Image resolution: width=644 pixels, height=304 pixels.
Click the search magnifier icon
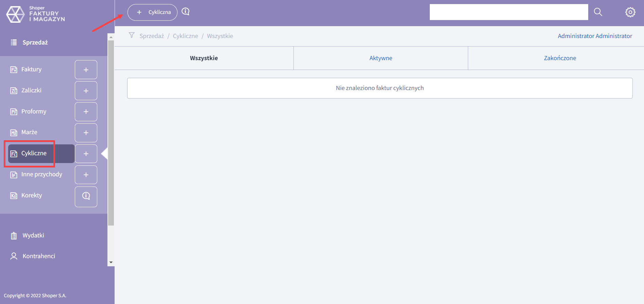(x=598, y=12)
